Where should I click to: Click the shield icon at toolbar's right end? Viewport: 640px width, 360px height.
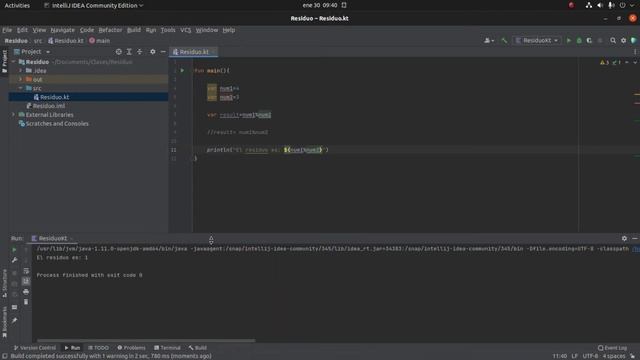[x=633, y=40]
